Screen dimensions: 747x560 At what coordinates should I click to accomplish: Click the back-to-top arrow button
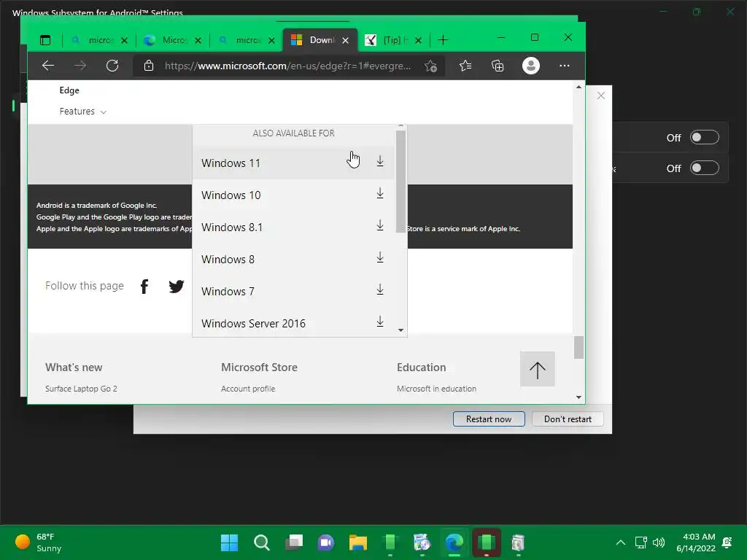(538, 369)
